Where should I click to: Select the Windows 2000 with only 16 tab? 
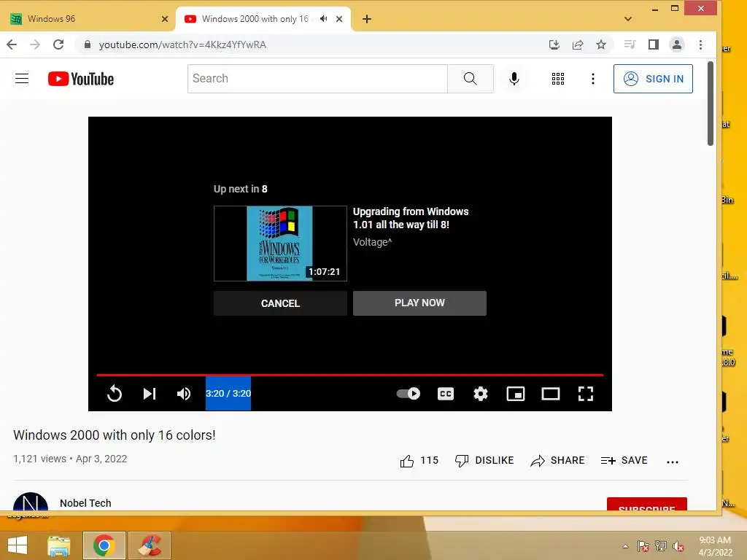[255, 19]
